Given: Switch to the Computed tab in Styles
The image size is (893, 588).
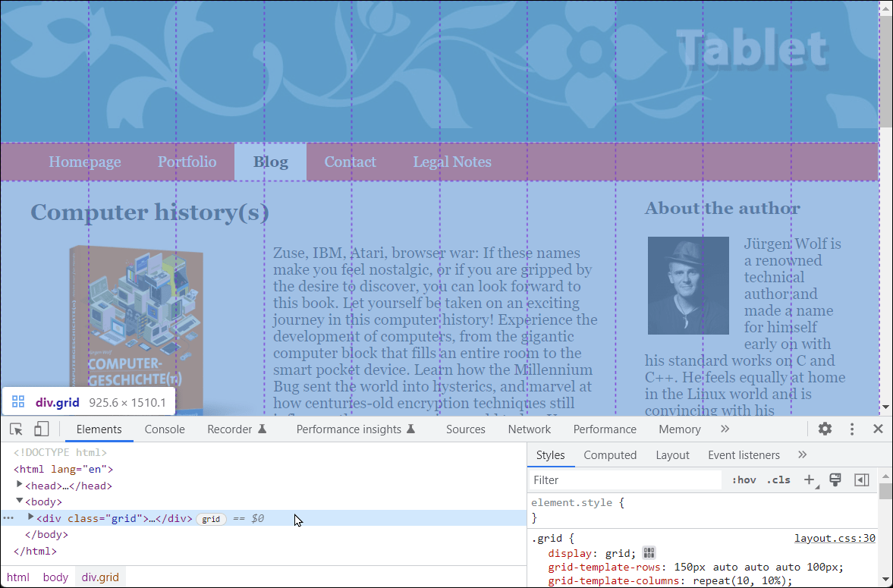Looking at the screenshot, I should tap(610, 455).
